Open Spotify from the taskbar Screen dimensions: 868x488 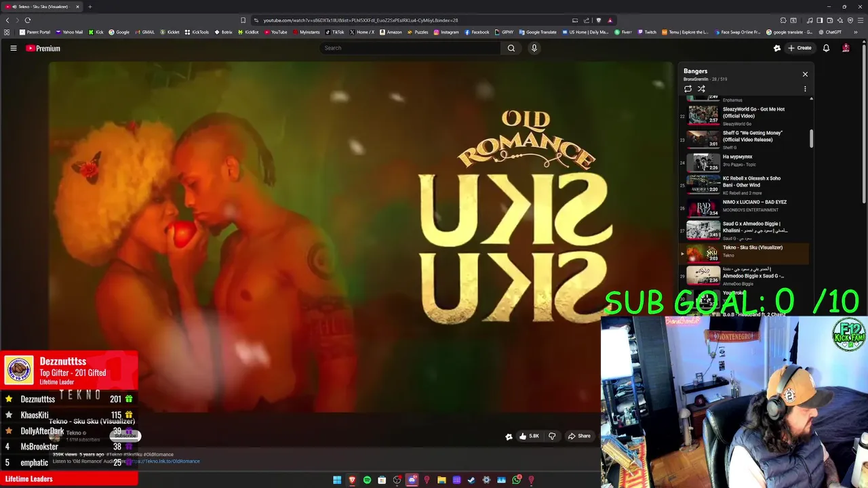click(x=367, y=480)
